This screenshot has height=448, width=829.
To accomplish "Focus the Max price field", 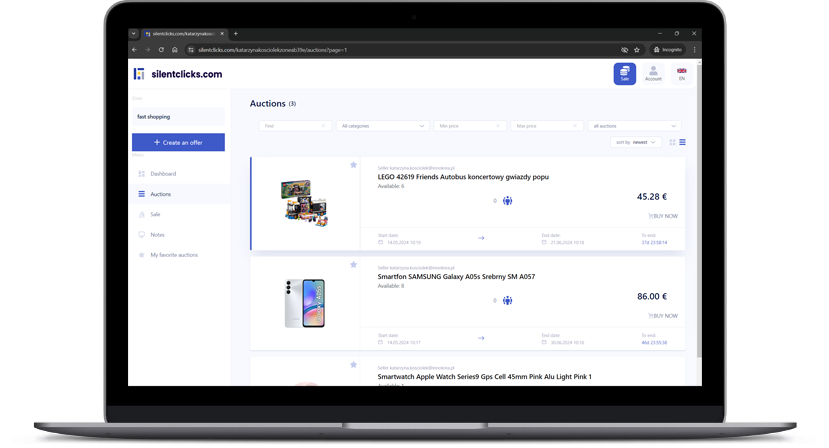I will click(x=547, y=126).
